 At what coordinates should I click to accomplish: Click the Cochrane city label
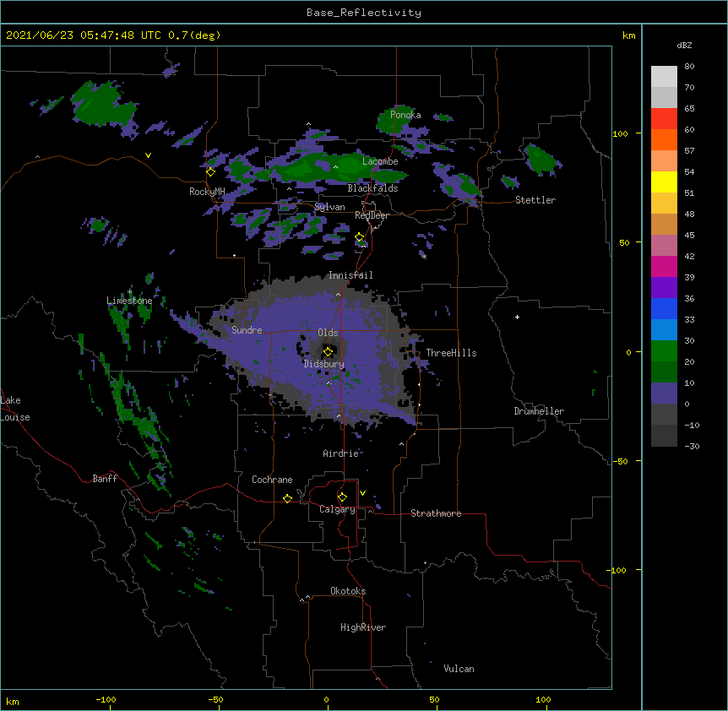[272, 480]
